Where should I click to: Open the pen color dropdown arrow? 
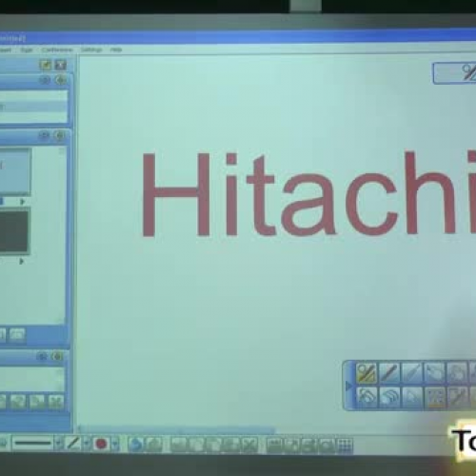(x=115, y=444)
